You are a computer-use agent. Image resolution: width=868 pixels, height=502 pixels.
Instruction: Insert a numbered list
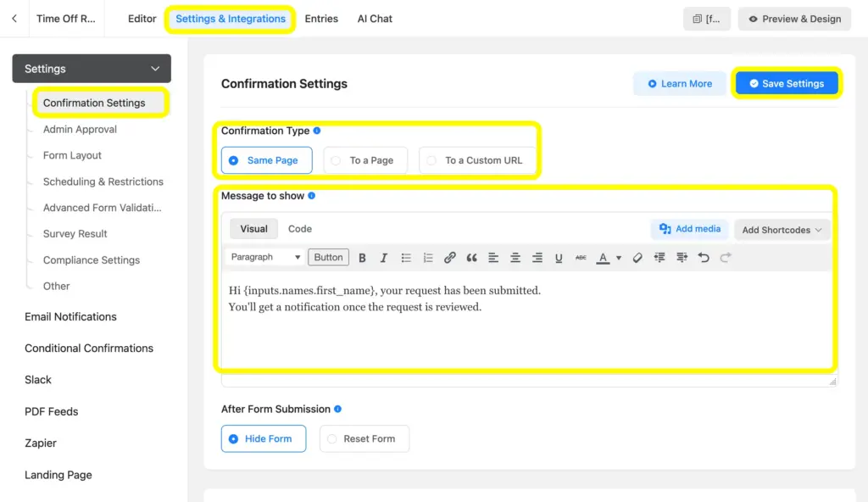coord(428,258)
